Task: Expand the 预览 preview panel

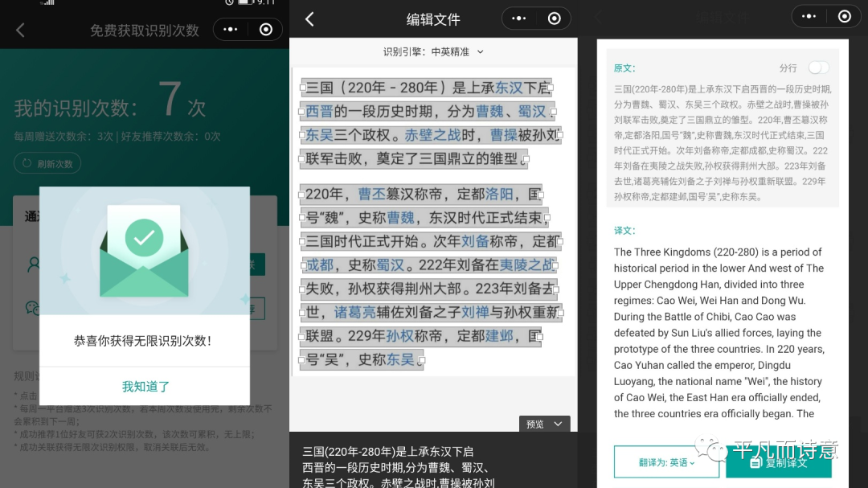Action: tap(544, 424)
